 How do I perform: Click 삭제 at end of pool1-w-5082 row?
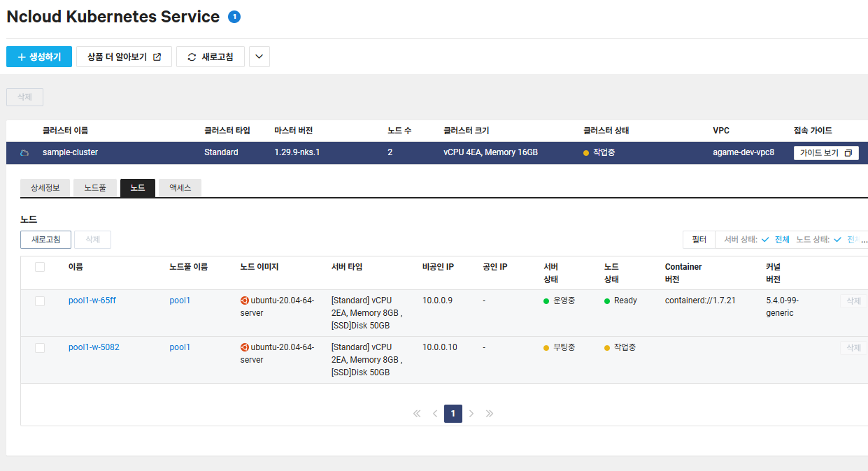pos(853,348)
